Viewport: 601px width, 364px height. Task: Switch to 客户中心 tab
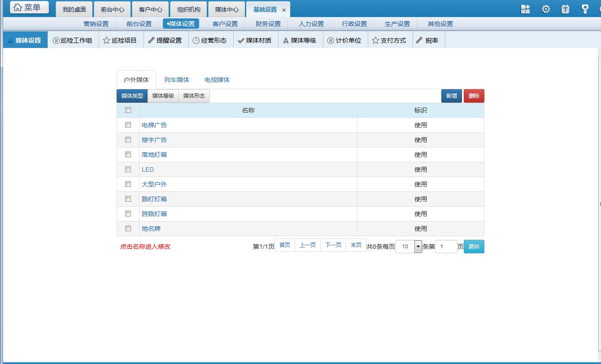[150, 9]
